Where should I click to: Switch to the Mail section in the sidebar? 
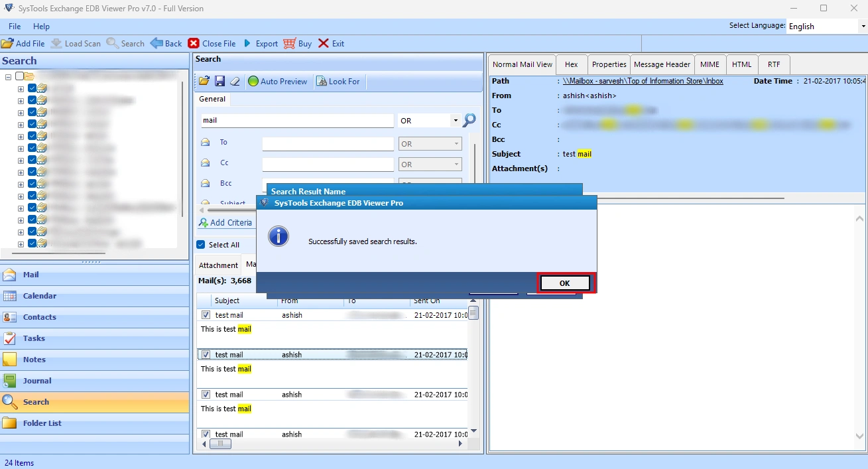click(95, 275)
